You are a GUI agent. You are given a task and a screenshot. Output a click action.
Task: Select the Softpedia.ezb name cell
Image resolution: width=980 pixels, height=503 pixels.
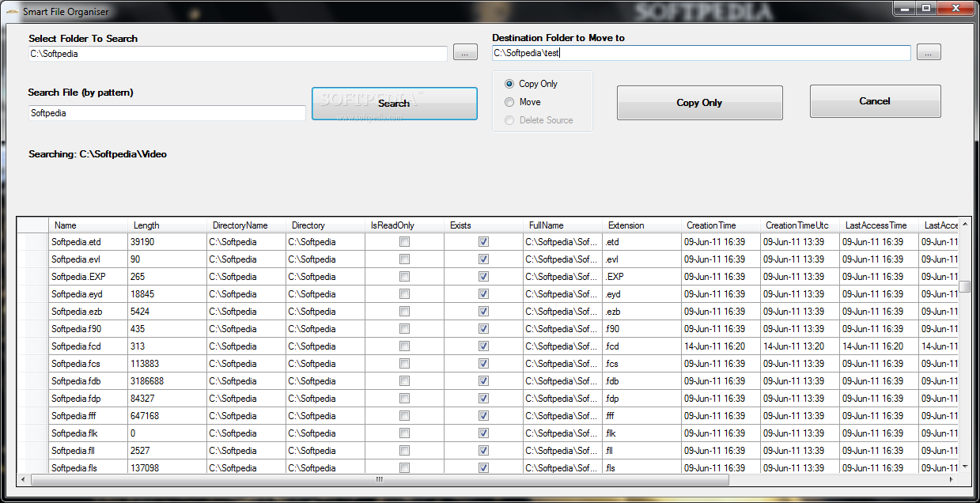[x=88, y=312]
